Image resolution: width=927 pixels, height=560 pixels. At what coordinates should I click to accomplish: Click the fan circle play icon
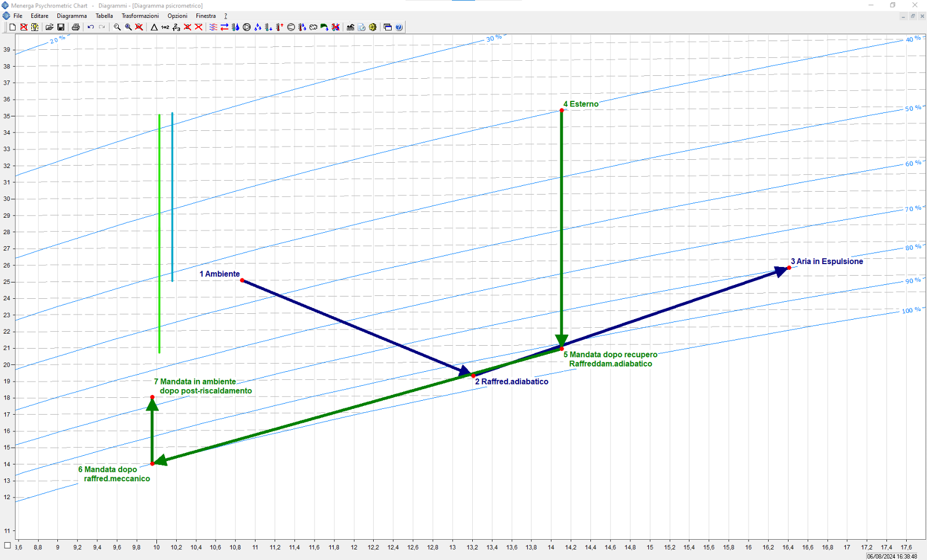246,27
